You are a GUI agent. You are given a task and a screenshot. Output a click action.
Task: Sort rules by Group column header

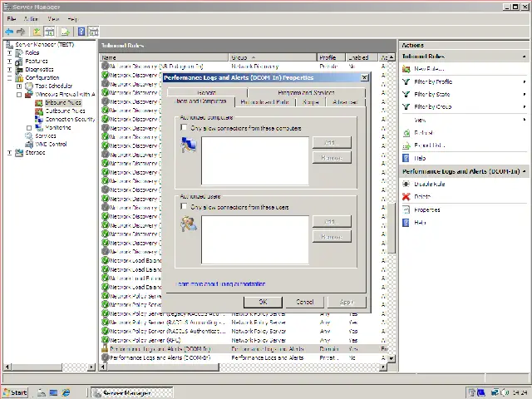(273, 57)
